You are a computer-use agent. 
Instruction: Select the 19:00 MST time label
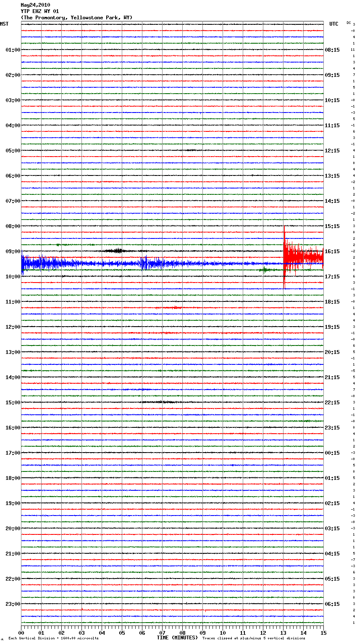tap(13, 503)
